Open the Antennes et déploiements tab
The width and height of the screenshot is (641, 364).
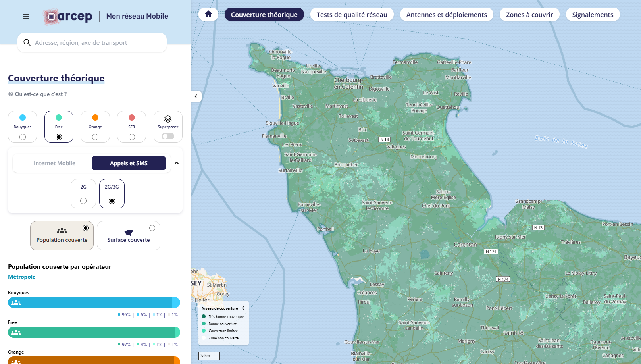pyautogui.click(x=447, y=15)
